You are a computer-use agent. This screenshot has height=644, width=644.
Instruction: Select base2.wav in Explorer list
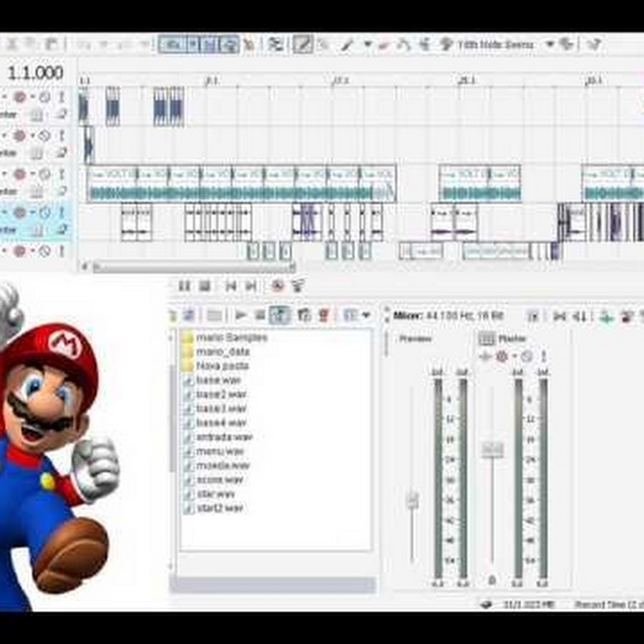pyautogui.click(x=215, y=394)
